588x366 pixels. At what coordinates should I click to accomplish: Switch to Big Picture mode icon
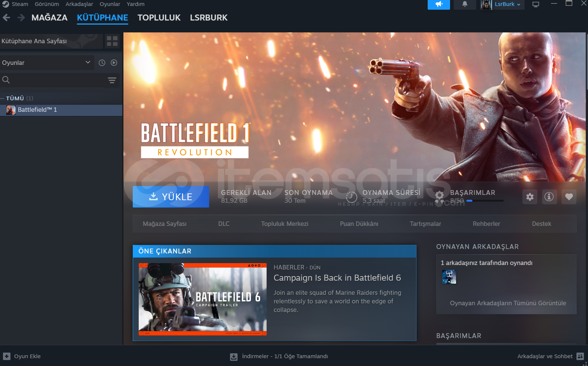click(x=536, y=4)
